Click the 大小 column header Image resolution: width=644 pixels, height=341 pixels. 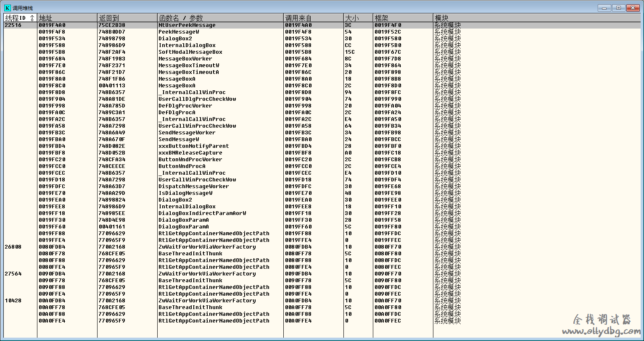pyautogui.click(x=358, y=18)
